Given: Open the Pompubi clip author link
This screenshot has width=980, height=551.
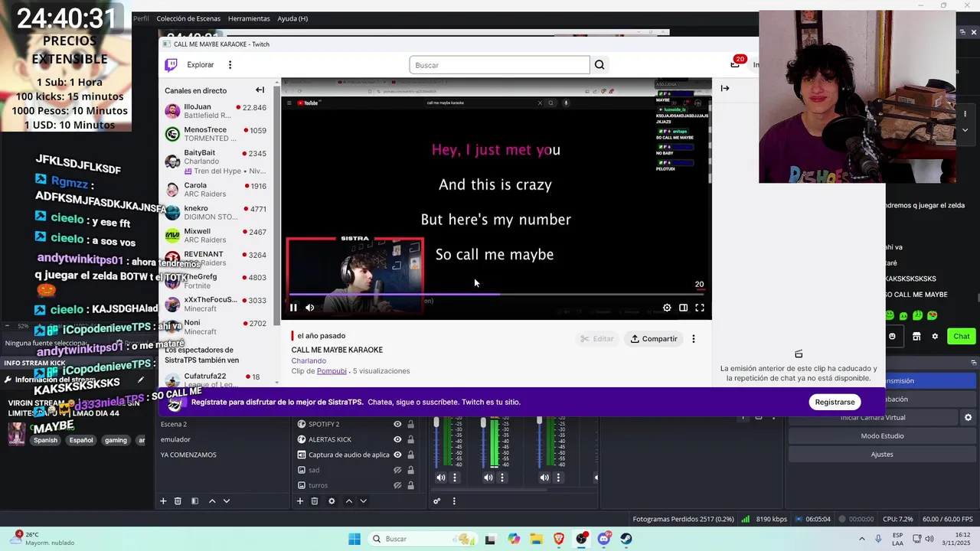Looking at the screenshot, I should (332, 371).
